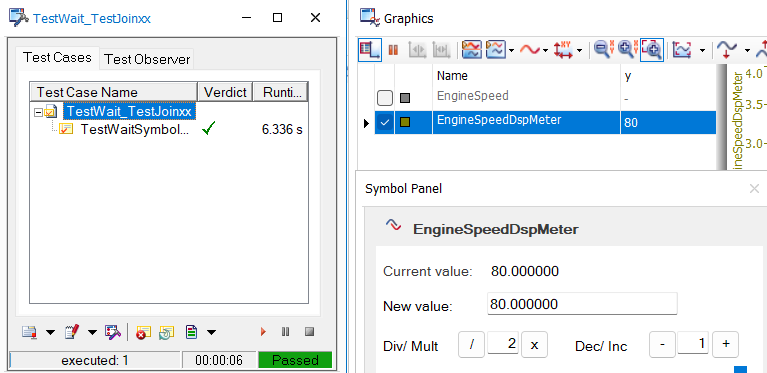Image resolution: width=767 pixels, height=373 pixels.
Task: Pause test execution in test module window
Action: tap(286, 332)
